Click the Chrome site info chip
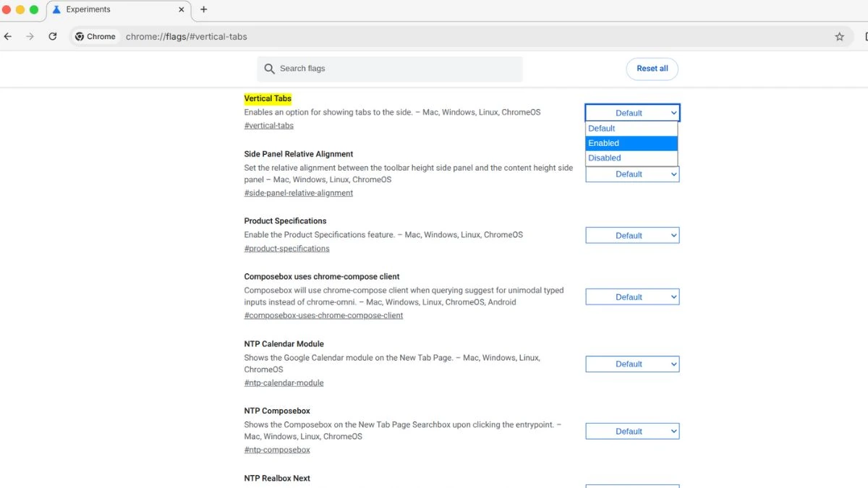 coord(95,36)
